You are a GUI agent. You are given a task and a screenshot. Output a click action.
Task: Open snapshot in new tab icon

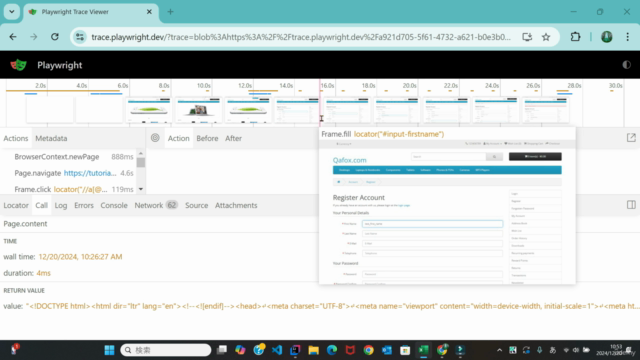(x=631, y=138)
